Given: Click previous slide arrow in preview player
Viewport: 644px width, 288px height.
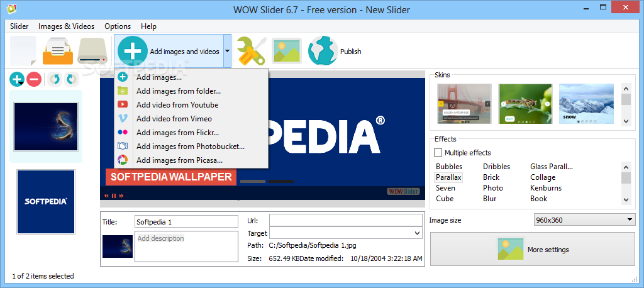Looking at the screenshot, I should 107,196.
